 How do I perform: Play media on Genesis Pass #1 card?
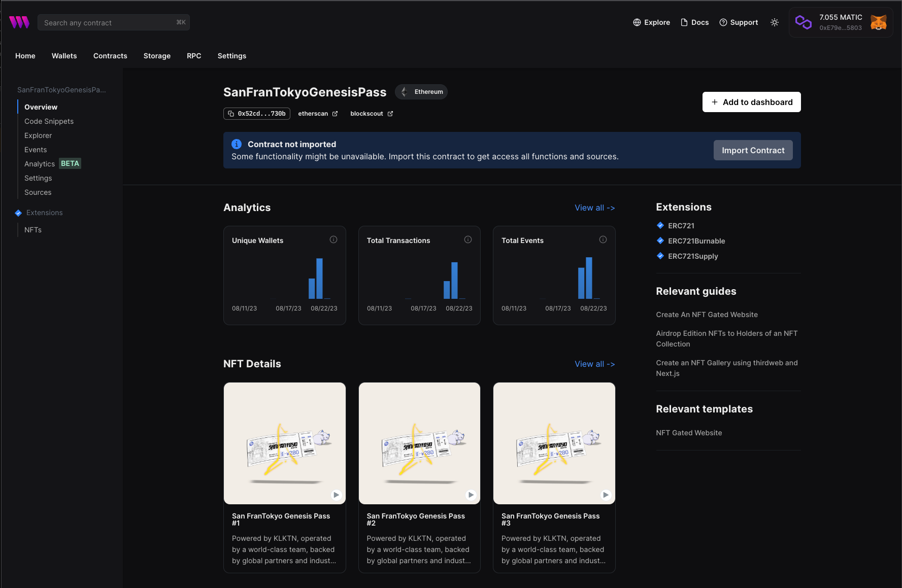click(337, 495)
